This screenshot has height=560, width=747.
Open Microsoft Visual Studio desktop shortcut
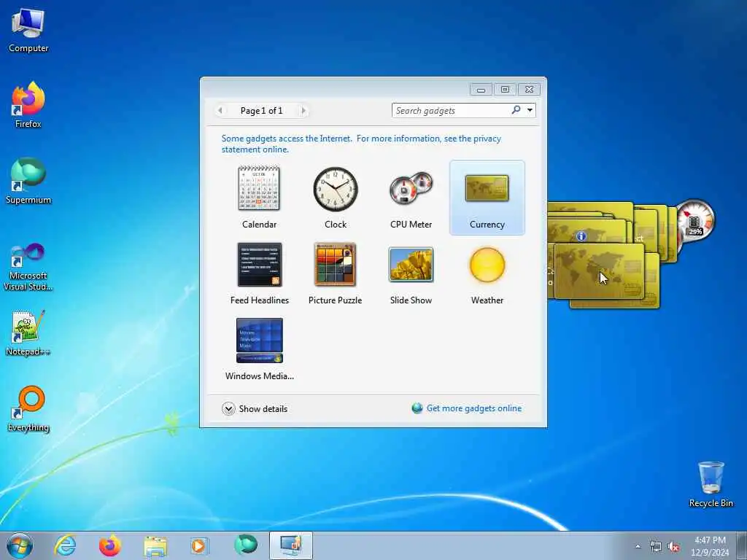[x=28, y=267]
